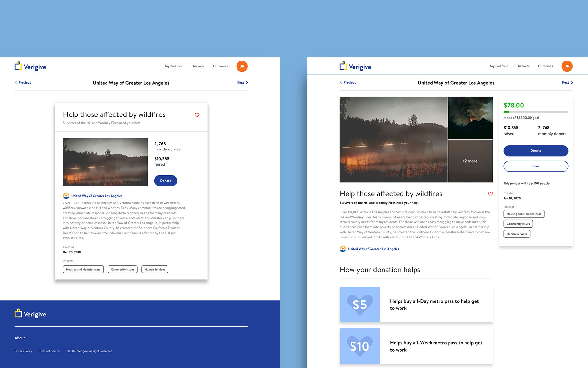The width and height of the screenshot is (588, 368).
Task: Go to Next in the right page
Action: (567, 83)
